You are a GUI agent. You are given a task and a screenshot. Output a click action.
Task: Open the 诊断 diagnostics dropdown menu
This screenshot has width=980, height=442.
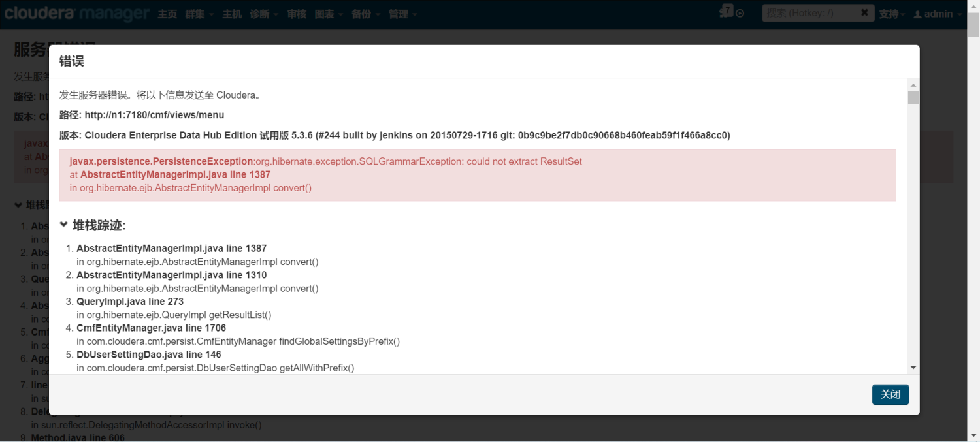click(x=264, y=14)
